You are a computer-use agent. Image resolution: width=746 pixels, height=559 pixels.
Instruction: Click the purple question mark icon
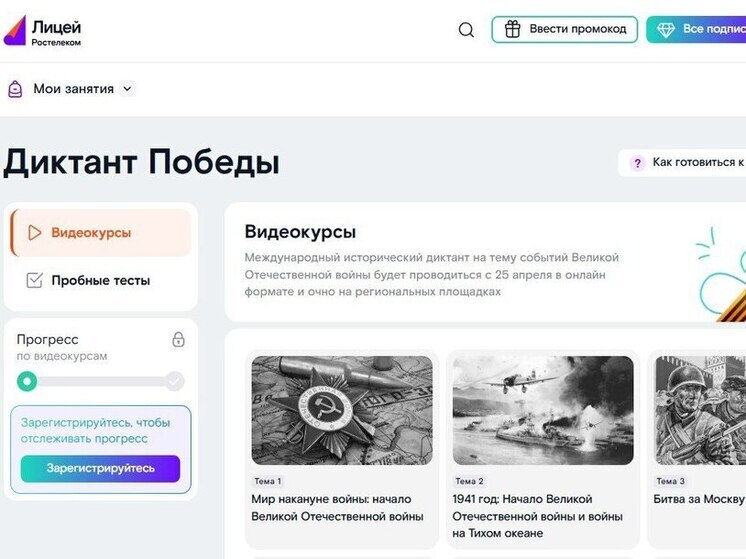[637, 163]
